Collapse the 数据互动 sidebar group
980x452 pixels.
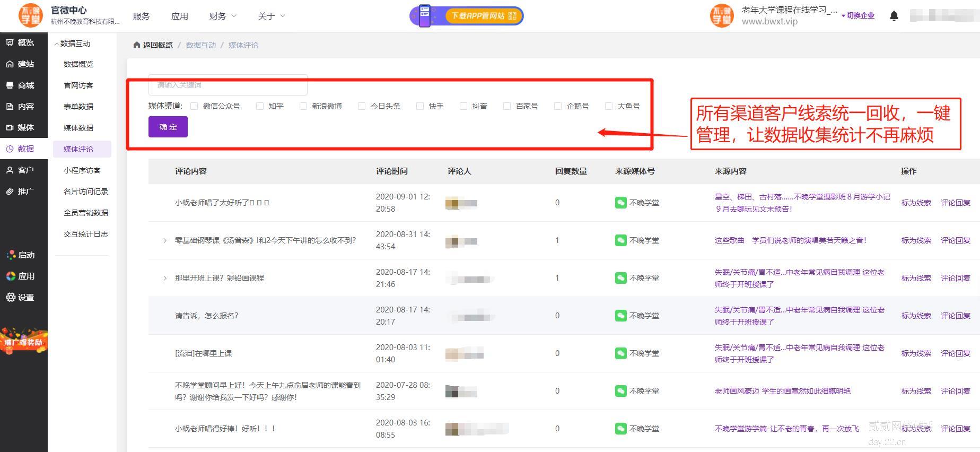(57, 44)
